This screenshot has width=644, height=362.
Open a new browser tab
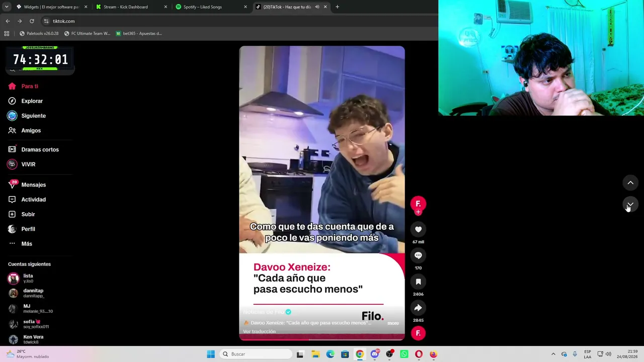[x=337, y=7]
